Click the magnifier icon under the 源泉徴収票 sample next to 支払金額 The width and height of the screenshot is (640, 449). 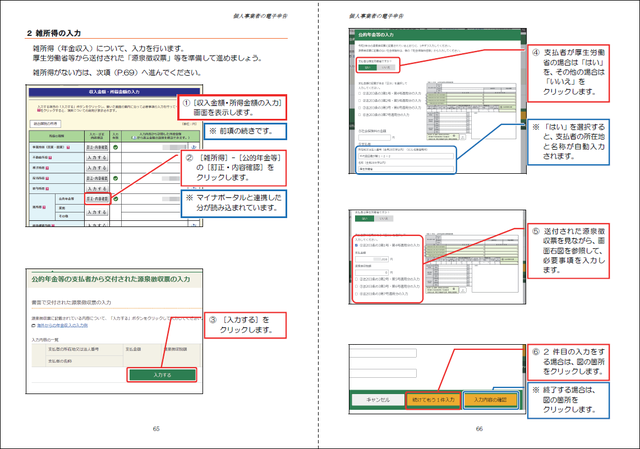463,290
